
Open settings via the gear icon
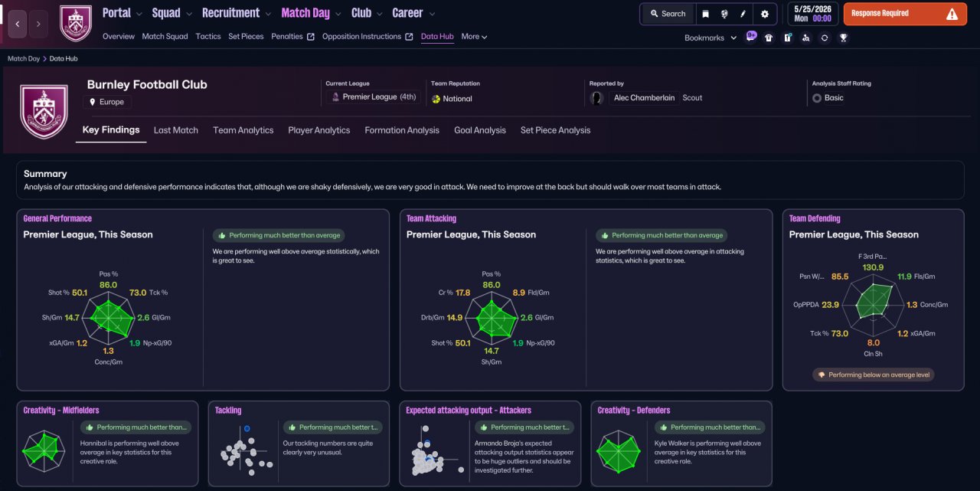(x=764, y=14)
